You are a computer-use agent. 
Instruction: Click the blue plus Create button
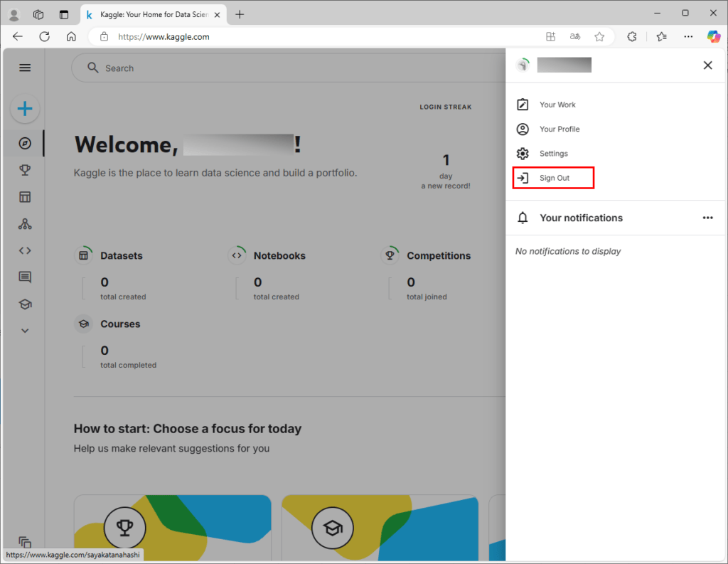[x=25, y=109]
